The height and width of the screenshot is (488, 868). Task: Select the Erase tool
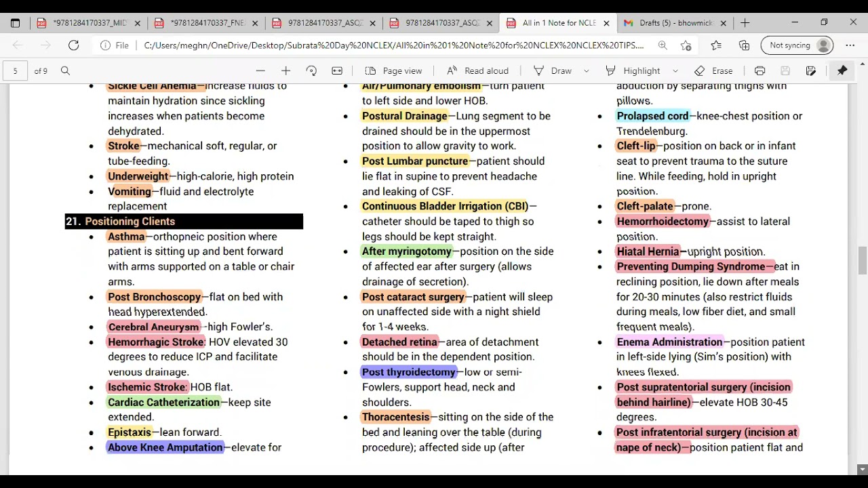(713, 70)
